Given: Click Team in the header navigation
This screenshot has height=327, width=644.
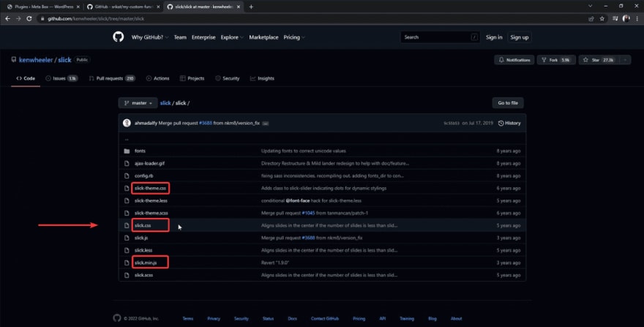Looking at the screenshot, I should point(180,37).
